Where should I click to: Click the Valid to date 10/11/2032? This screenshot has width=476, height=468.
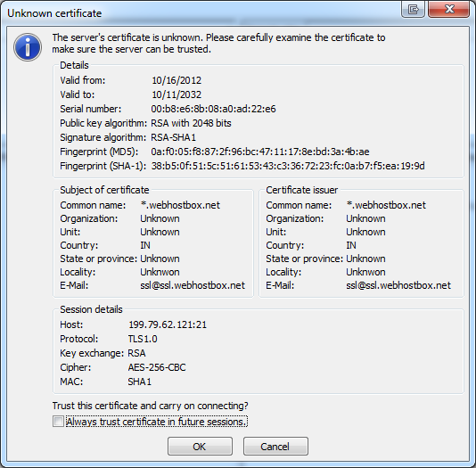176,94
